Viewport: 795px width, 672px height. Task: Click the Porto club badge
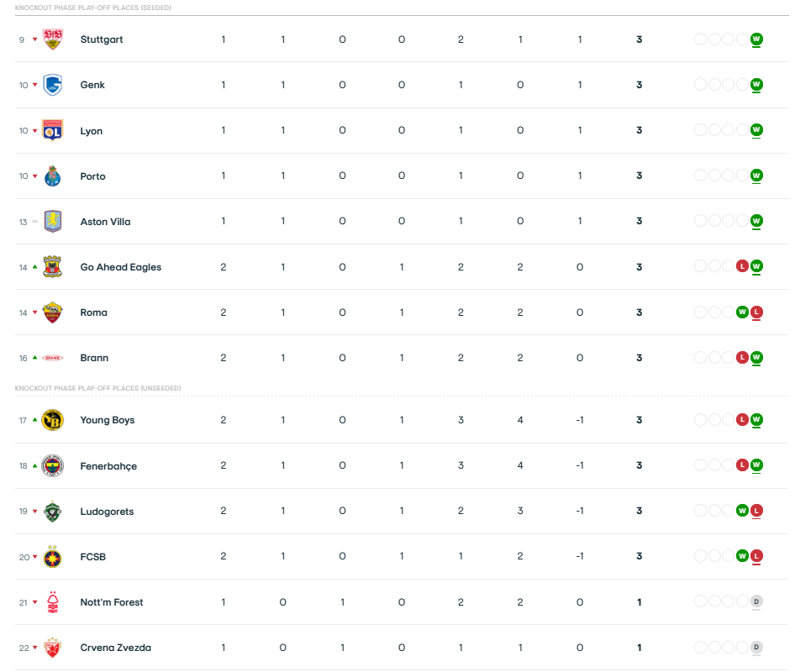pyautogui.click(x=53, y=176)
